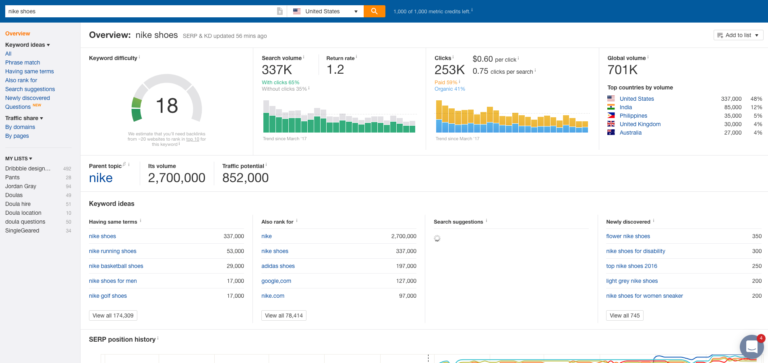Open Phrase match in sidebar
Screen dimensions: 768x363
pyautogui.click(x=23, y=63)
